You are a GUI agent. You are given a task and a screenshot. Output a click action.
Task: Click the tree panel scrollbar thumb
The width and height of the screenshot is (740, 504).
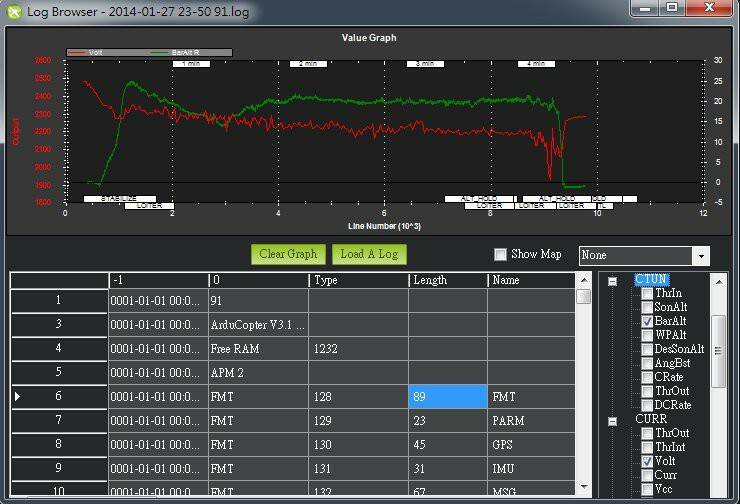[x=718, y=351]
